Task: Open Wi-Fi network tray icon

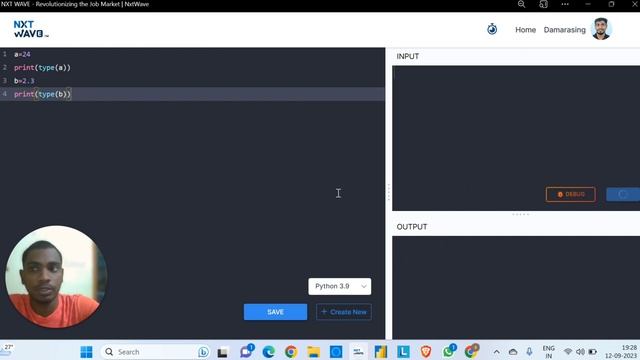Action: 568,351
